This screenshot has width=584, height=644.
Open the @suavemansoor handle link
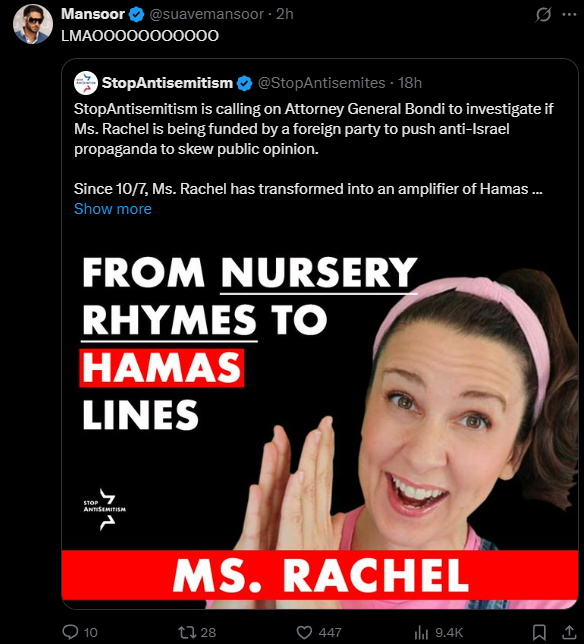pos(207,14)
